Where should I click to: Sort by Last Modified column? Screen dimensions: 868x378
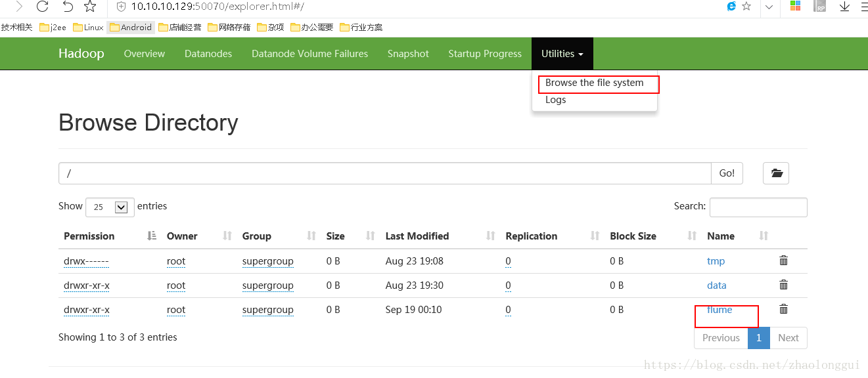pyautogui.click(x=440, y=236)
